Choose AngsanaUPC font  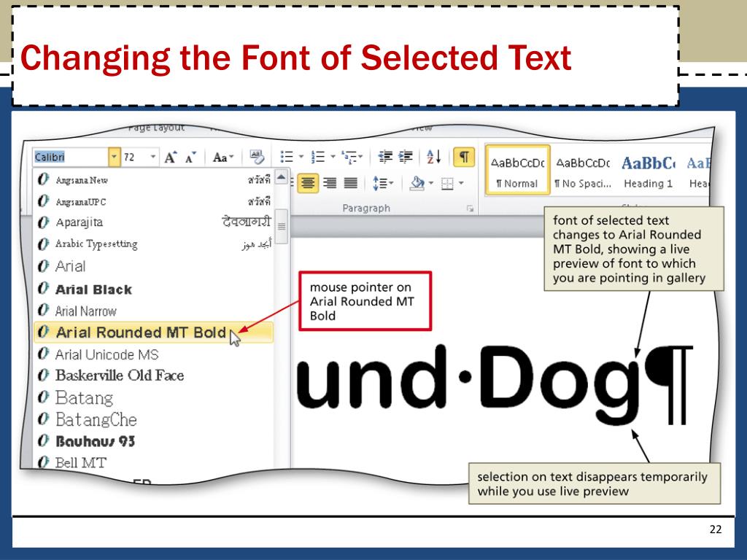pyautogui.click(x=153, y=201)
